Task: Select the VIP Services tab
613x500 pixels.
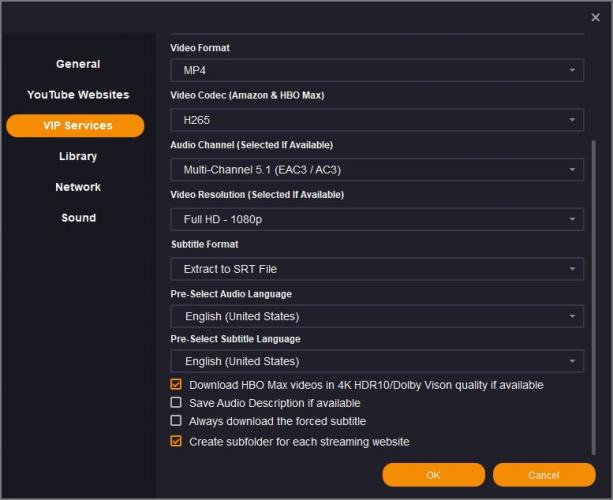Action: (76, 126)
